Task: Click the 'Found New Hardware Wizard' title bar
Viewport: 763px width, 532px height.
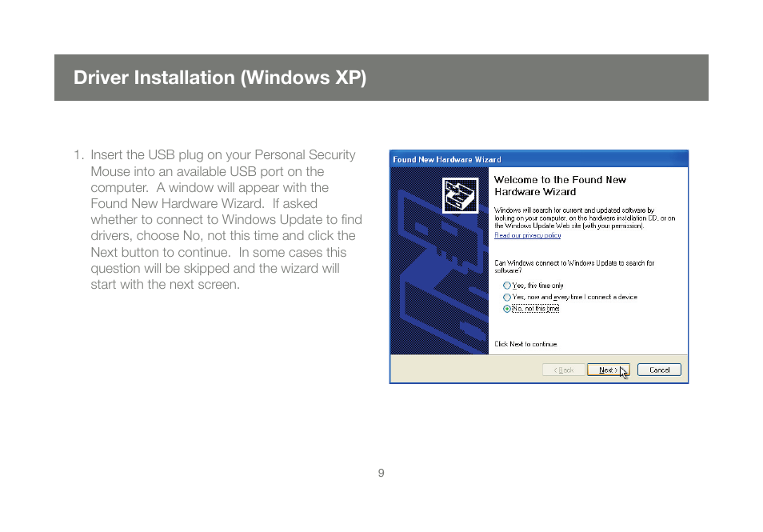Action: [539, 159]
